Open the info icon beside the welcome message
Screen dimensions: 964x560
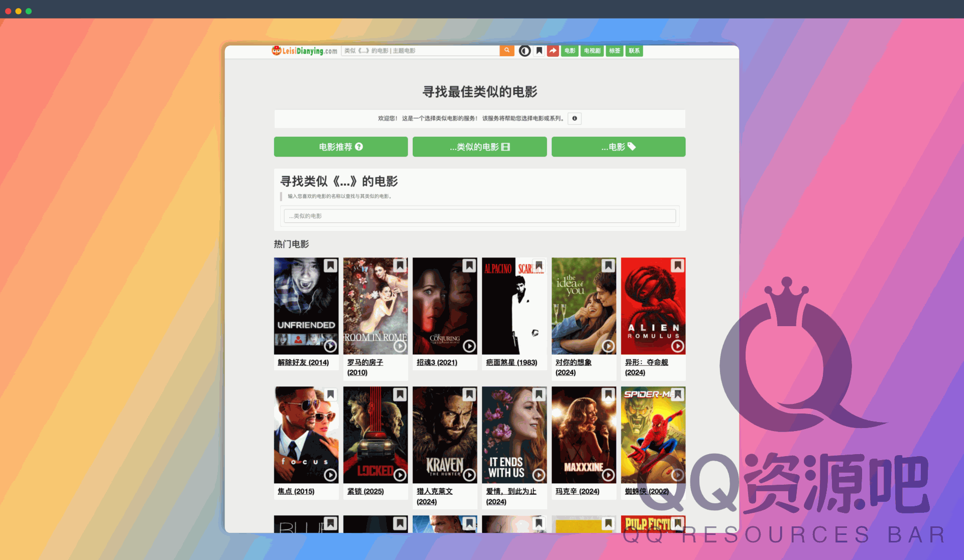[x=574, y=118]
